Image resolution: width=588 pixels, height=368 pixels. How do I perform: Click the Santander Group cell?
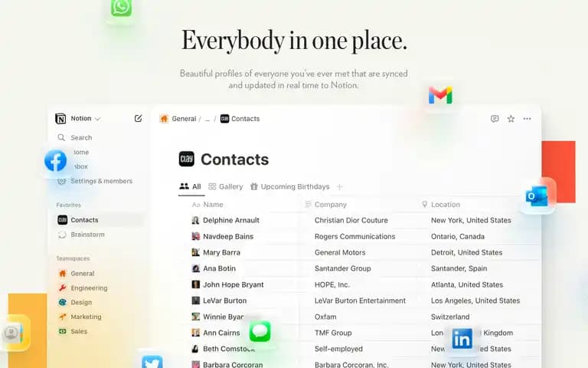(x=343, y=268)
